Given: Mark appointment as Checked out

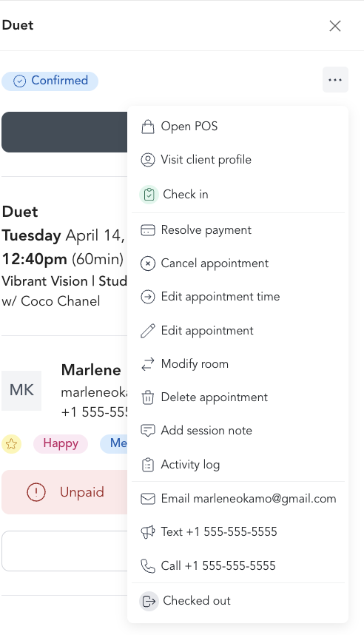Looking at the screenshot, I should 238,600.
